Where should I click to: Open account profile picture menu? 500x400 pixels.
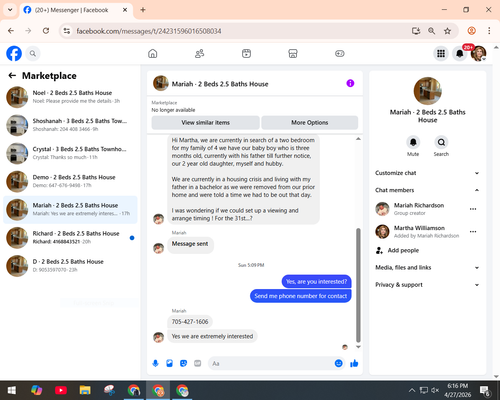pos(478,53)
